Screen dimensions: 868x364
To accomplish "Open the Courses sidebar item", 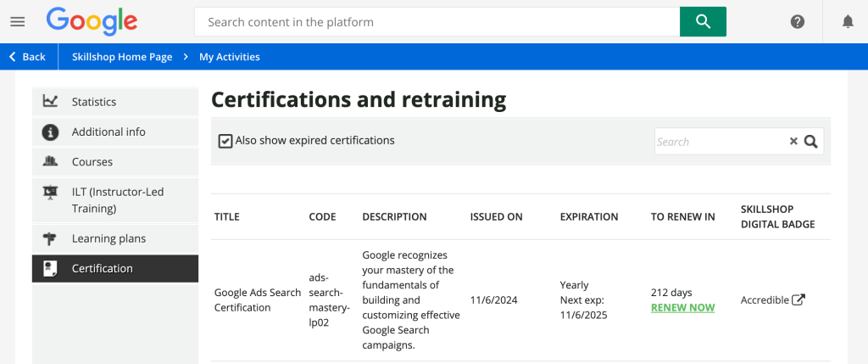I will click(x=115, y=162).
